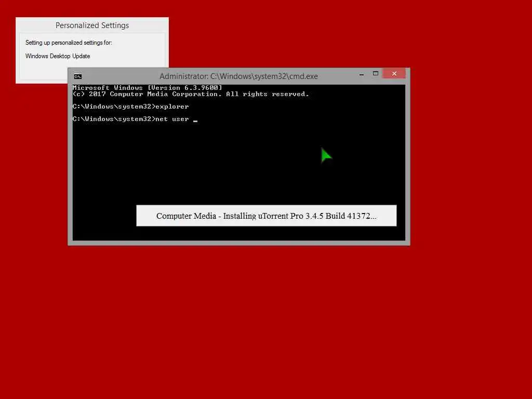Click 'Microsoft Windows [Version 6.3.9600]' line

coord(147,87)
